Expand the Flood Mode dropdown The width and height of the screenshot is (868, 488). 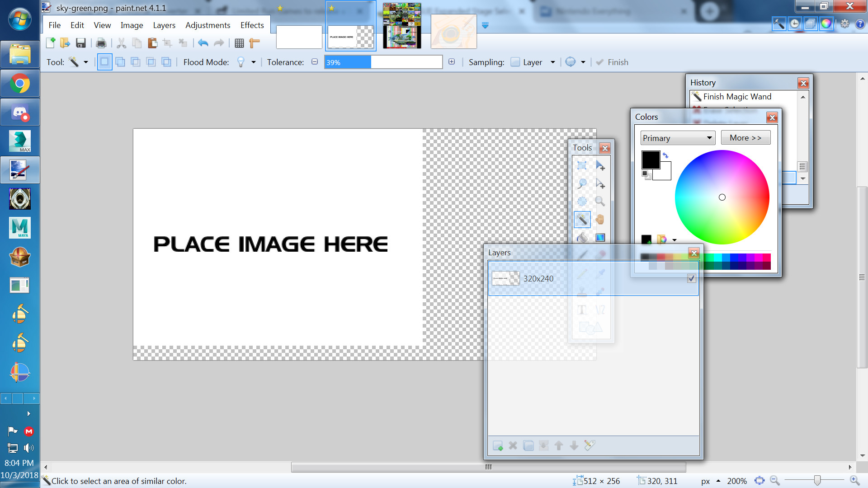(x=253, y=62)
